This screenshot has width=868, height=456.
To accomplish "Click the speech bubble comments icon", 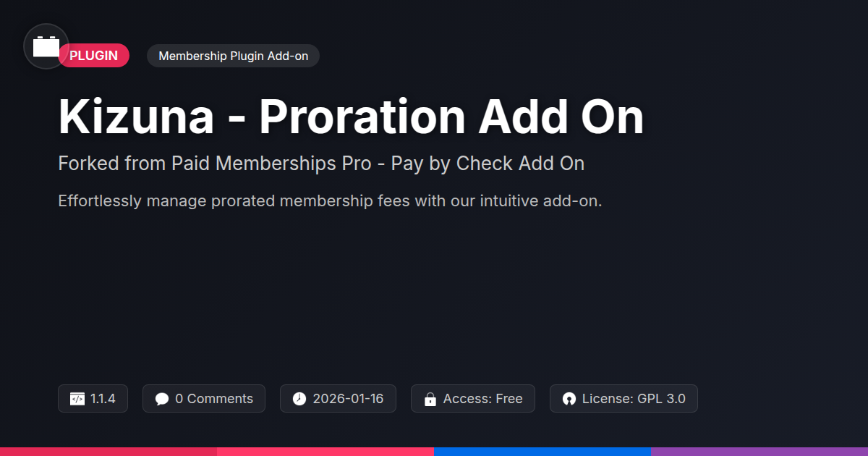I will (162, 399).
